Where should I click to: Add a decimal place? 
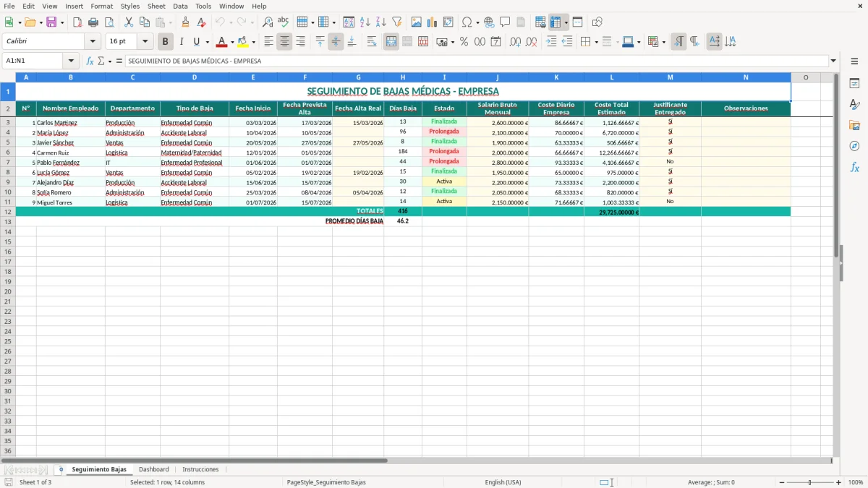click(515, 42)
